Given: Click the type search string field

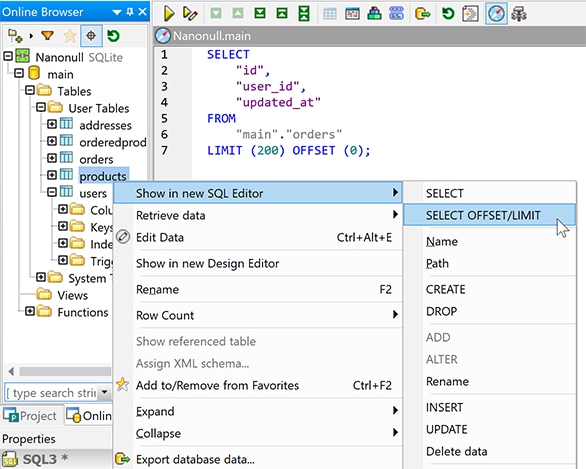Looking at the screenshot, I should [52, 393].
